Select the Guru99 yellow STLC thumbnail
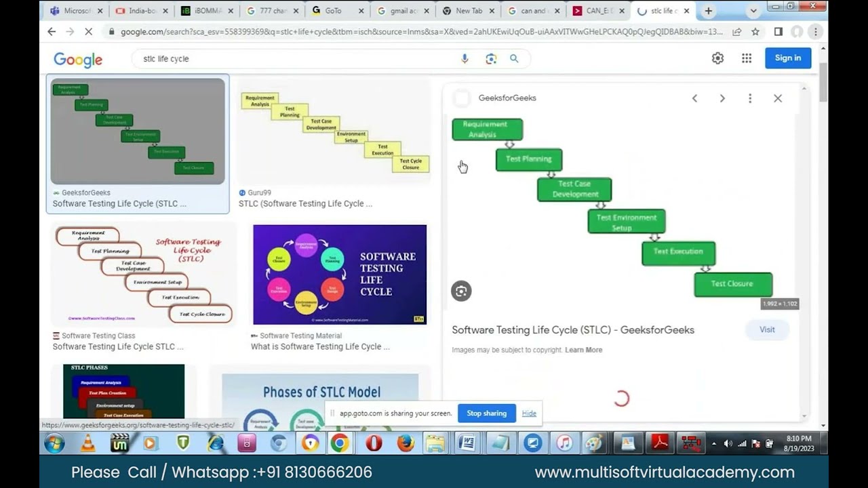This screenshot has height=488, width=868. point(334,132)
